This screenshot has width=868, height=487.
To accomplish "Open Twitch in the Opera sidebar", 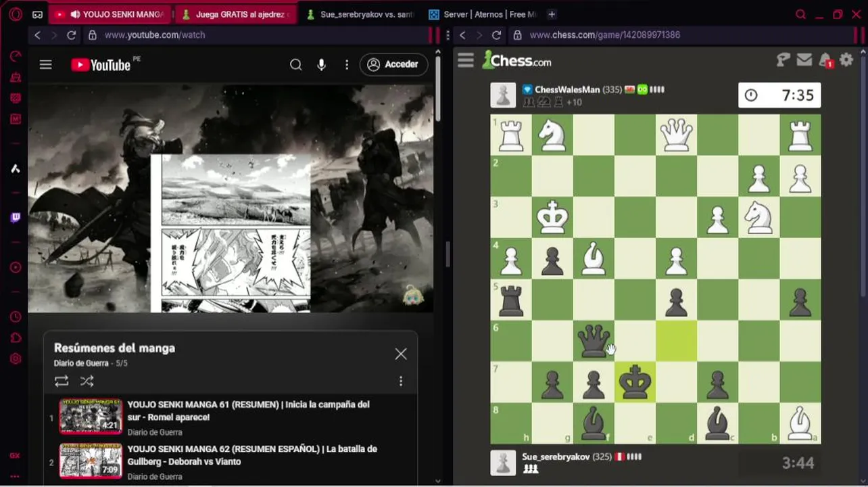I will click(16, 217).
